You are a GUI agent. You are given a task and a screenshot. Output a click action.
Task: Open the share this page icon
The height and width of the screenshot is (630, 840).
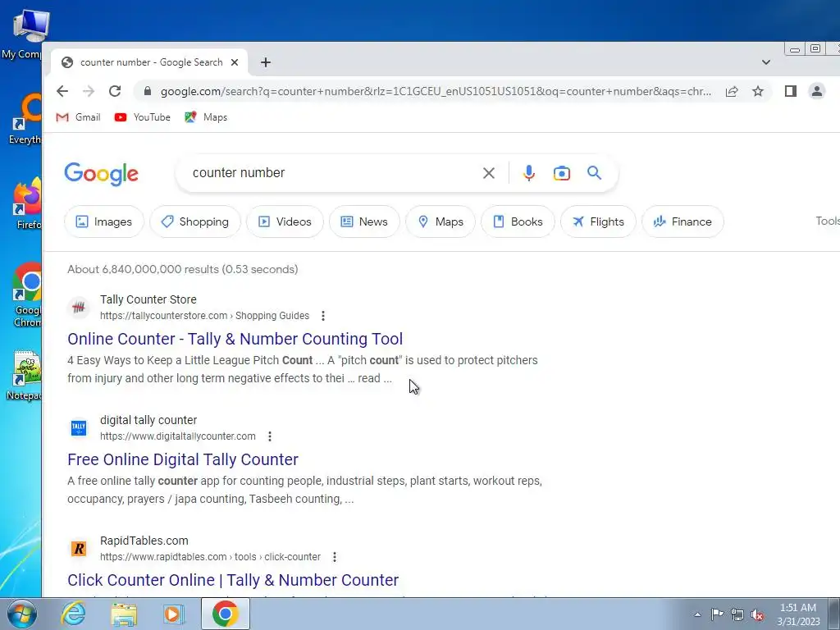(x=732, y=91)
